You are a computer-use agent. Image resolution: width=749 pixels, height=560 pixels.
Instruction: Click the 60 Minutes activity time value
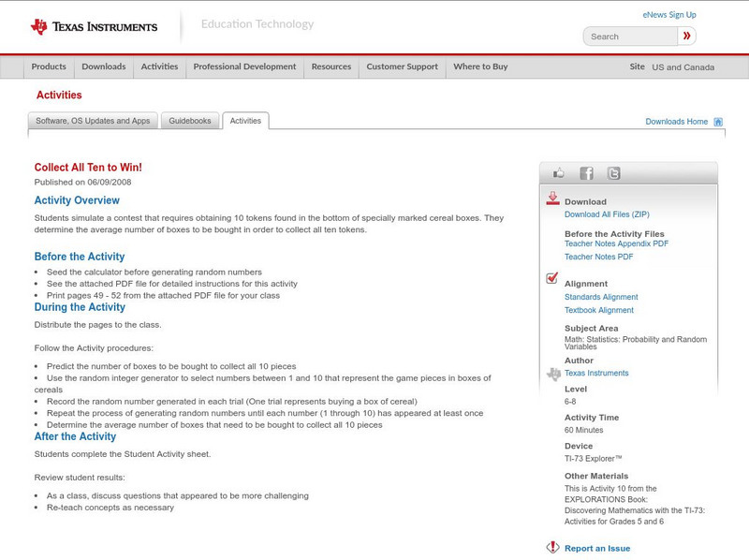click(x=583, y=430)
